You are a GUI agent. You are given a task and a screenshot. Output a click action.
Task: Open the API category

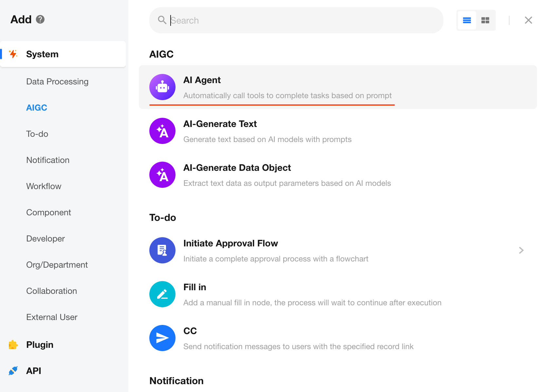(x=33, y=371)
